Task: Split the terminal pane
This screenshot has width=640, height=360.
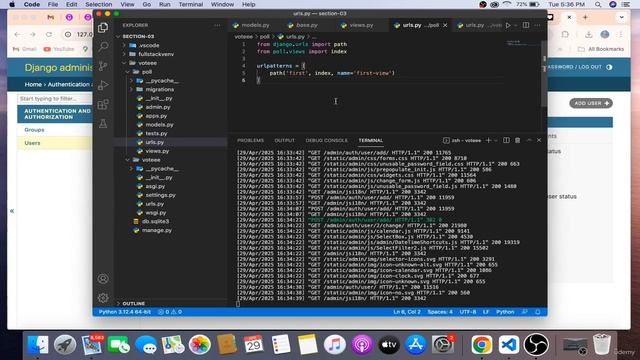Action: 506,140
